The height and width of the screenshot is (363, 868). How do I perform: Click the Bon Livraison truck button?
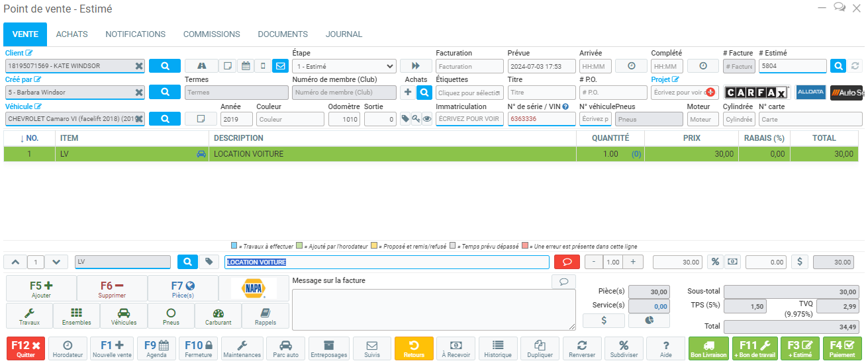pos(708,348)
